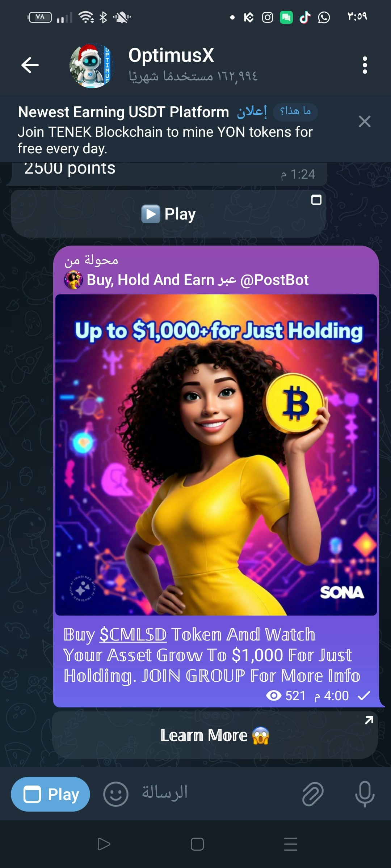
Task: Open the Bitcoin SONA promotional image
Action: (x=216, y=455)
